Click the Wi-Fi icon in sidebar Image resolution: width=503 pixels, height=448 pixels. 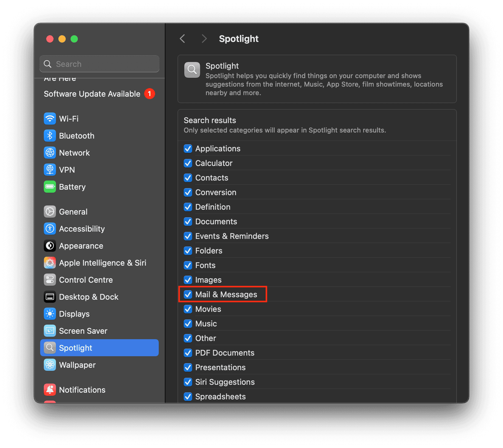coord(50,119)
